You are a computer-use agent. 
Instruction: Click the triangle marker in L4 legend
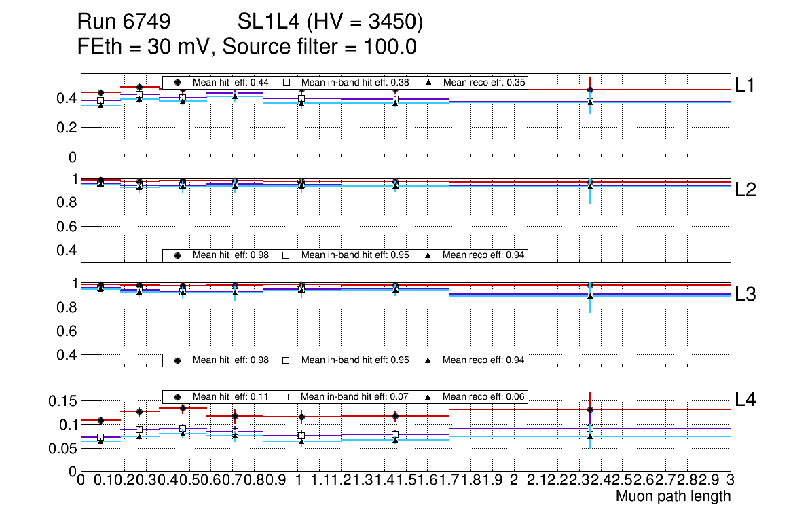pyautogui.click(x=428, y=397)
